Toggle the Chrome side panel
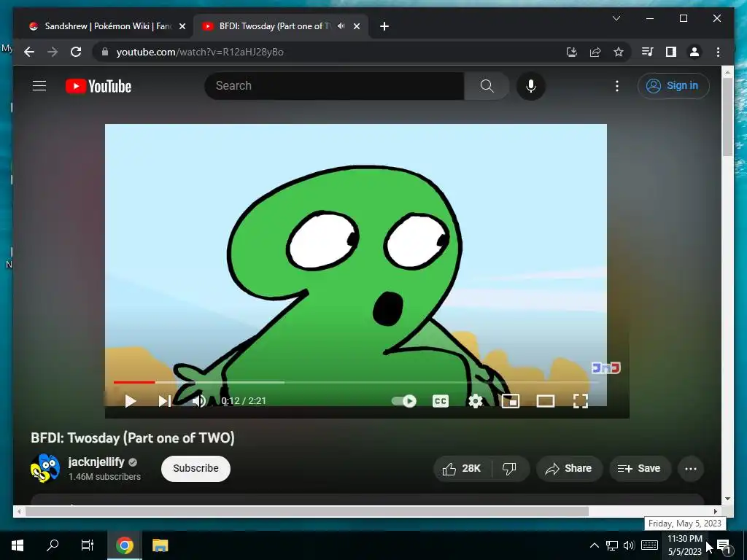Screen dimensions: 747x560 click(671, 52)
